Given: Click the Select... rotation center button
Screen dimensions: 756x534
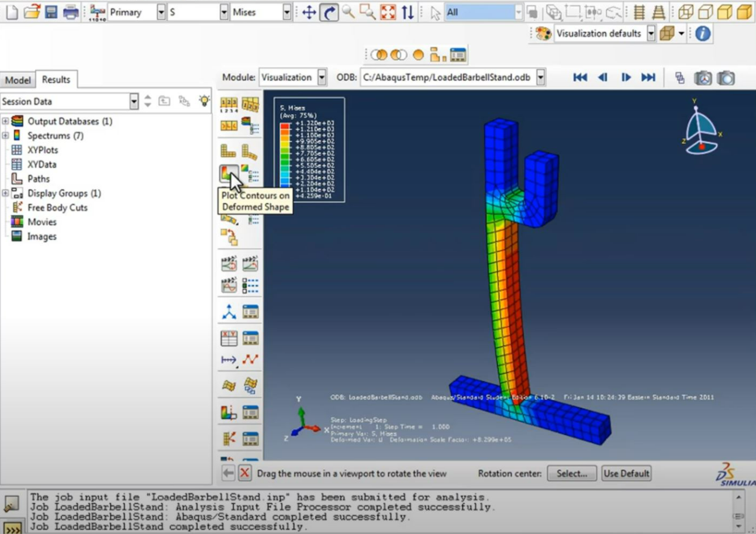Looking at the screenshot, I should click(x=572, y=473).
